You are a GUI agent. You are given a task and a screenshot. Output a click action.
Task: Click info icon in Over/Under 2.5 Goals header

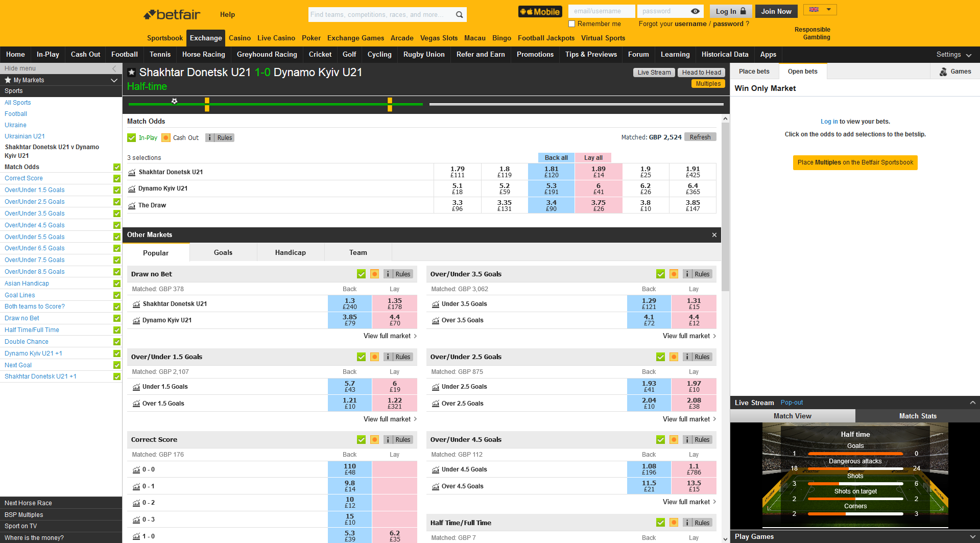click(687, 357)
